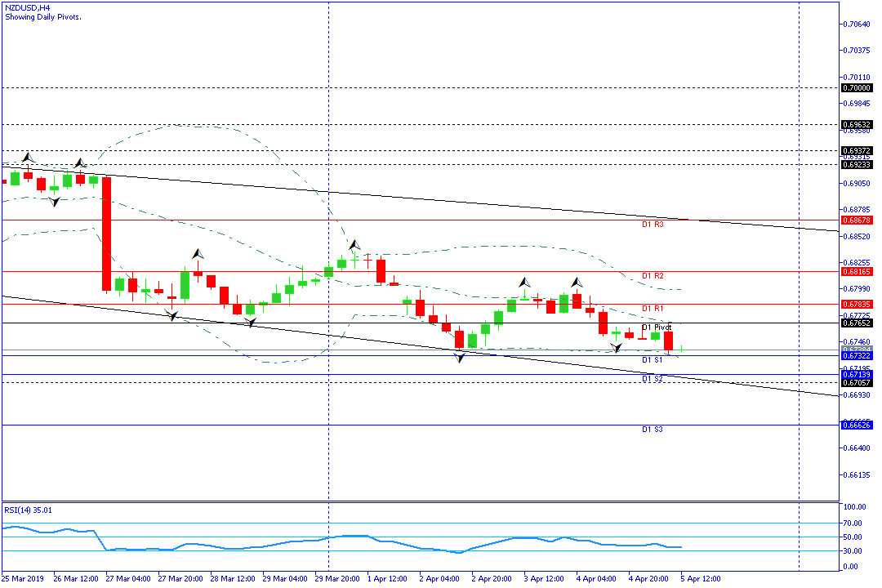Select the up fractal arrow above 4 Apr 04:00
This screenshot has width=882, height=588.
[577, 282]
